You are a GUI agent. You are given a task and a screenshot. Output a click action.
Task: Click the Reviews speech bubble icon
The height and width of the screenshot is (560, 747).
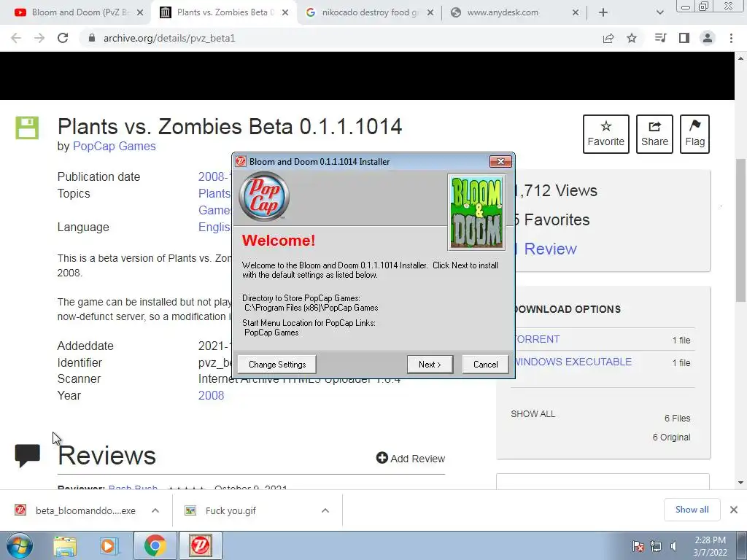(x=27, y=456)
